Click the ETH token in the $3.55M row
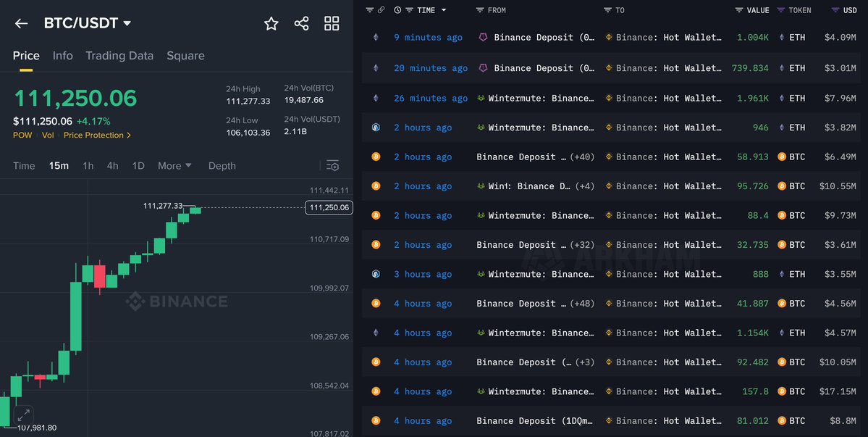The image size is (868, 437). (x=793, y=274)
